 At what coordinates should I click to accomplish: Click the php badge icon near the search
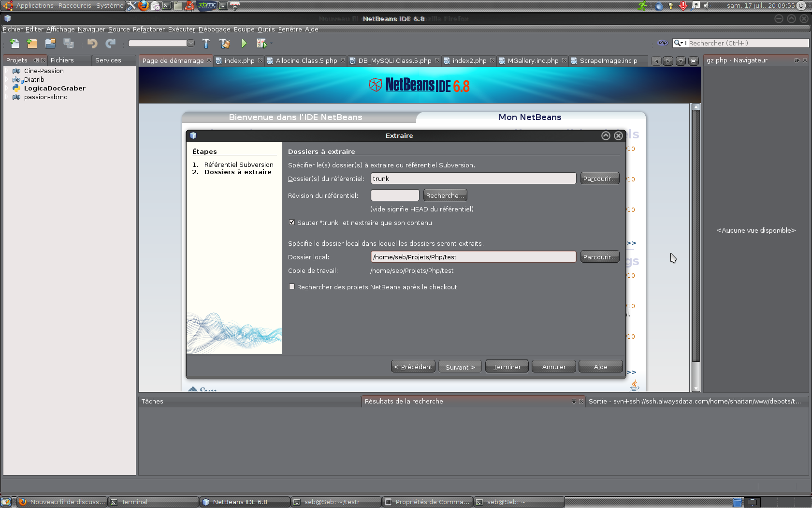[x=663, y=43]
